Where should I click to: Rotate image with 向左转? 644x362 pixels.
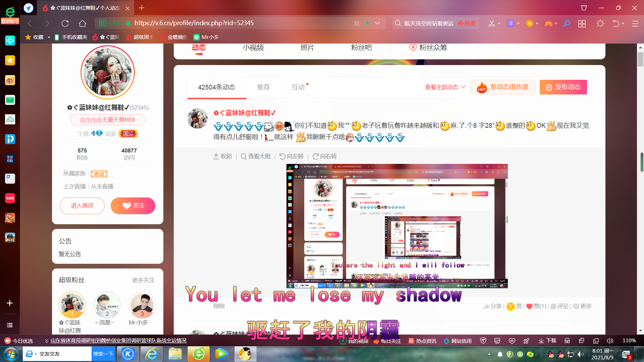pyautogui.click(x=291, y=156)
